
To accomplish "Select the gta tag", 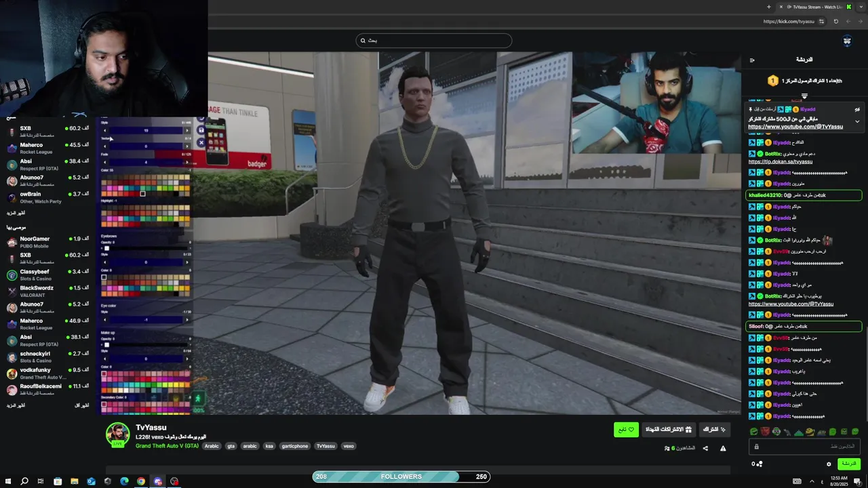I will 231,446.
